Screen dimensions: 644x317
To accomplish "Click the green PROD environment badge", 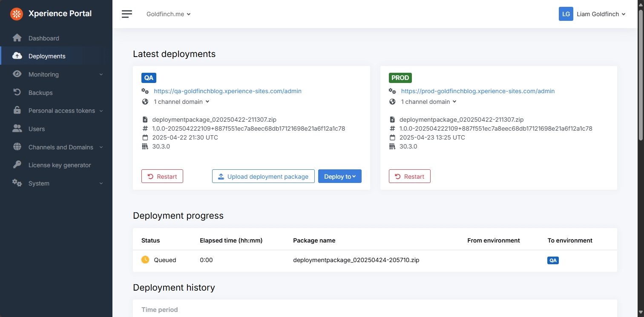I will click(x=400, y=78).
